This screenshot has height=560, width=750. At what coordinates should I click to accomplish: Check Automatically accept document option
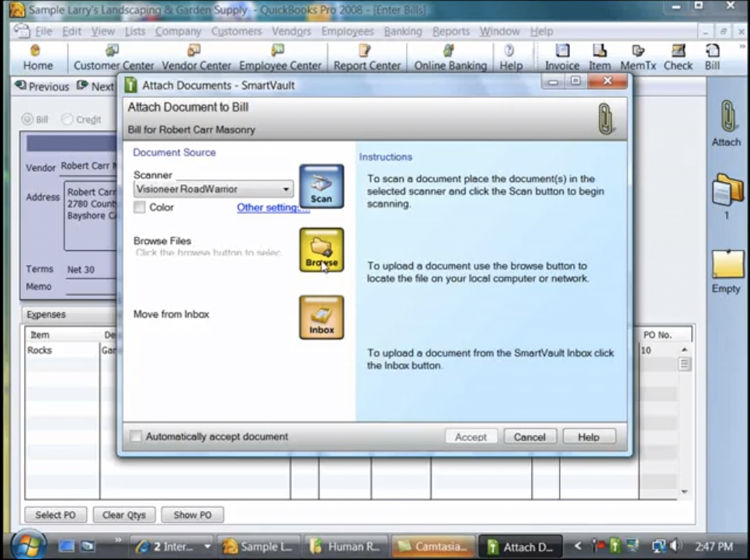click(x=137, y=437)
